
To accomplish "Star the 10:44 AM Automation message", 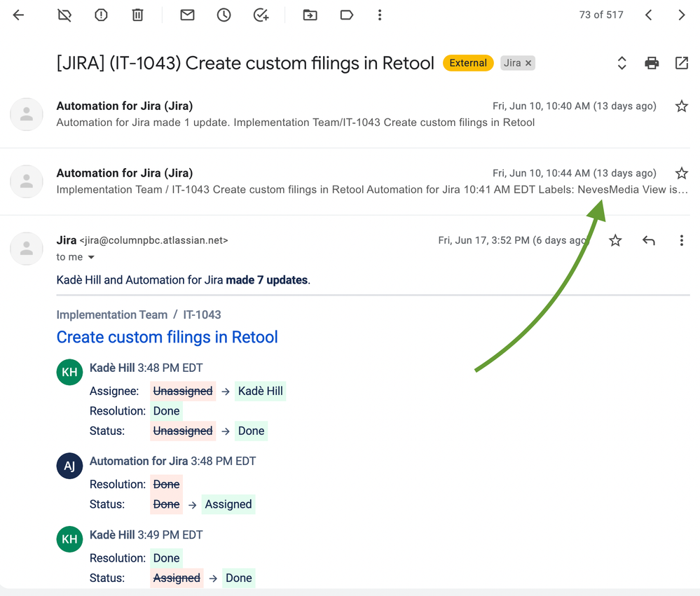I will click(682, 173).
